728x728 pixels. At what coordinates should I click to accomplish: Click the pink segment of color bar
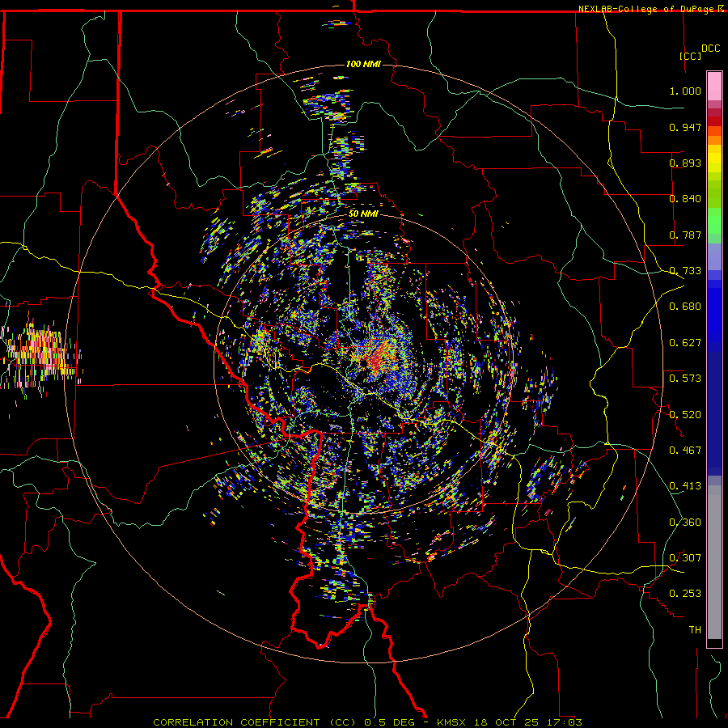point(714,87)
